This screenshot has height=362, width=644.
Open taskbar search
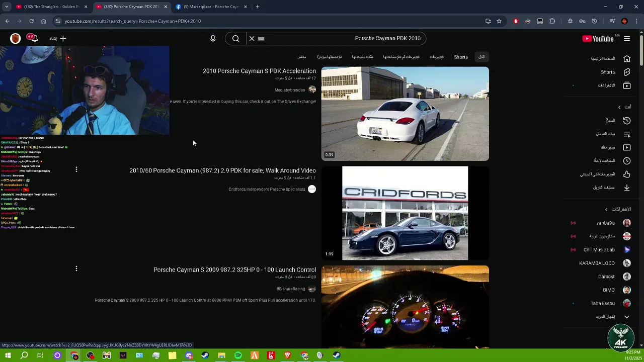click(x=24, y=355)
